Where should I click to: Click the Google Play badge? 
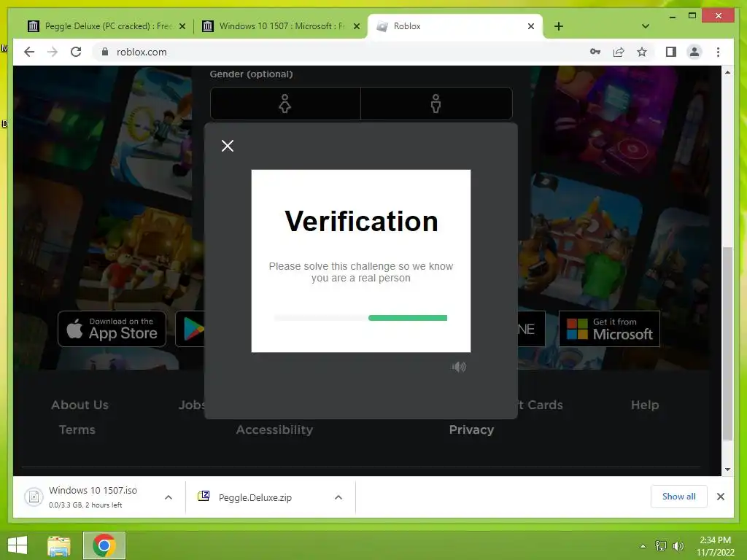coord(190,329)
